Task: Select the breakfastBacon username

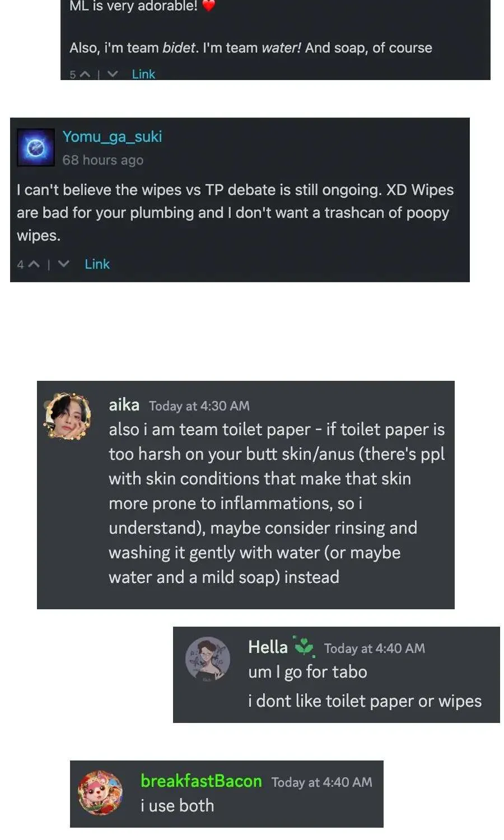Action: pyautogui.click(x=201, y=781)
